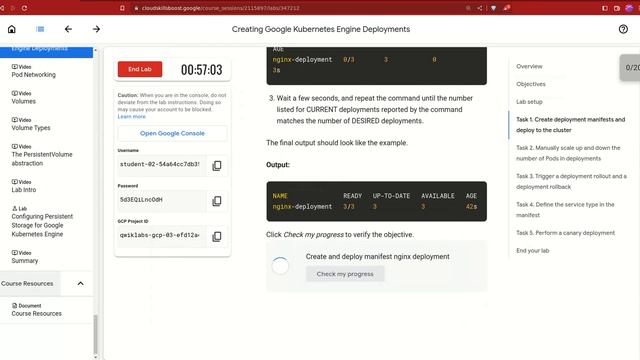Jump to Objectives section
The height and width of the screenshot is (360, 640).
click(x=531, y=84)
